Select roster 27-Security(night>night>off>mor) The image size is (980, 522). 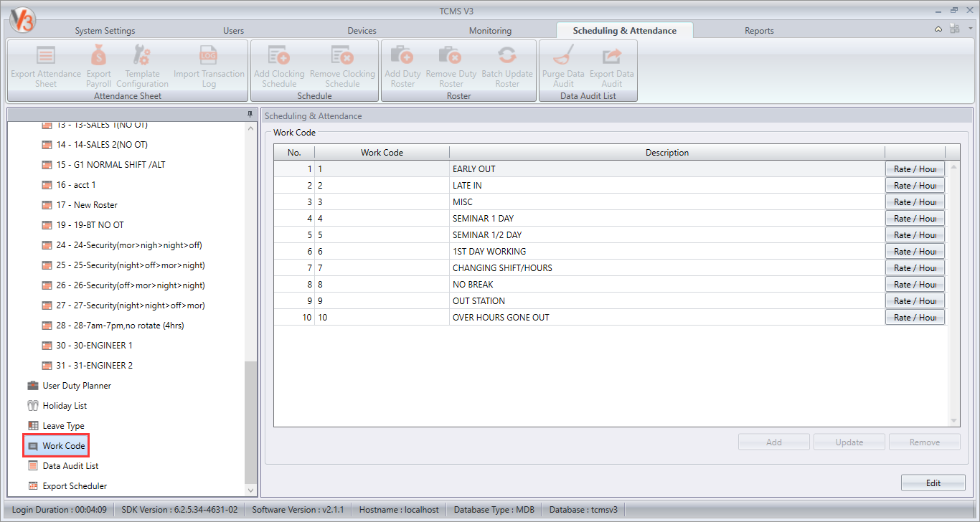coord(131,305)
